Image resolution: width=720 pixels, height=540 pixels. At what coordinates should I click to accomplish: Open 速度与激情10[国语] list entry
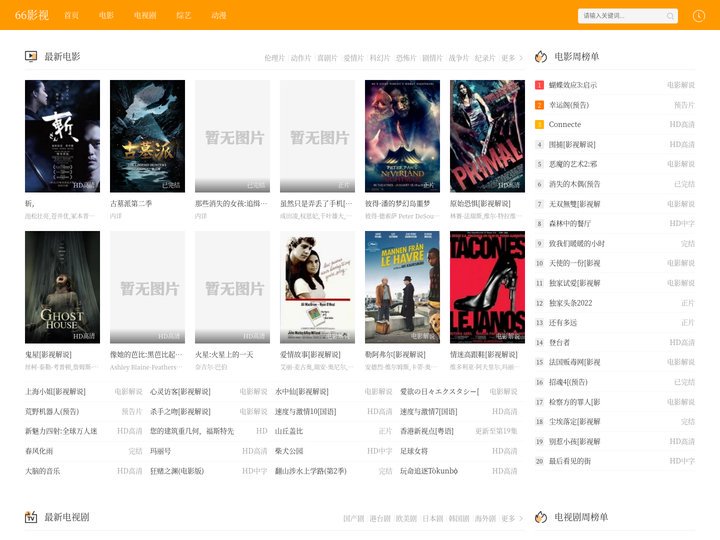tap(305, 411)
